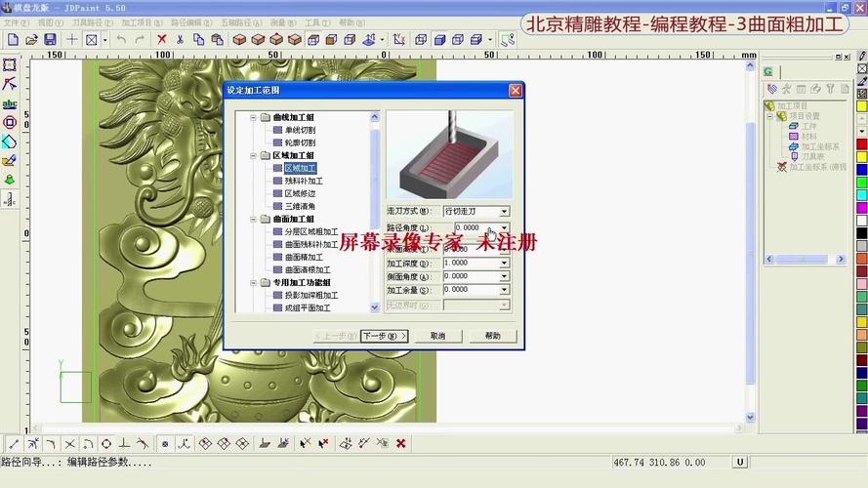Click the fourth brown box view icon
This screenshot has width=868, height=488.
coord(295,39)
